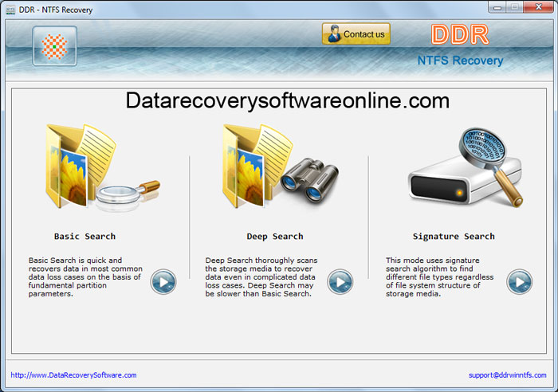
Task: Click the NTFS Recovery title text
Action: 460,61
